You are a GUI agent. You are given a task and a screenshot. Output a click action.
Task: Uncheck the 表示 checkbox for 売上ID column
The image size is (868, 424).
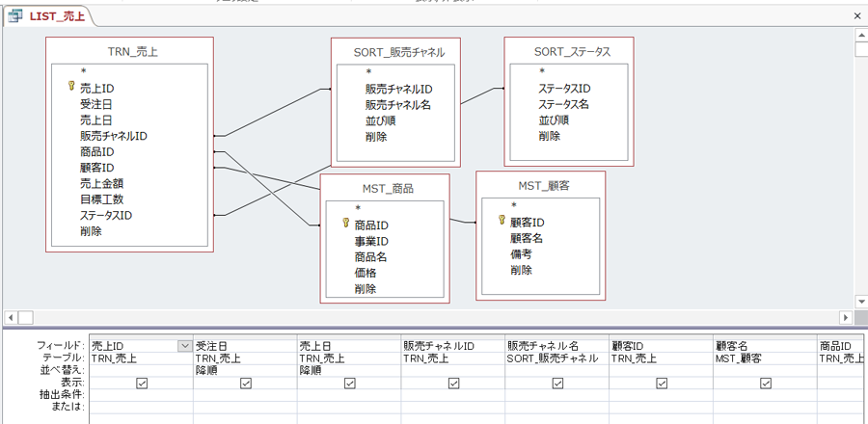point(142,383)
